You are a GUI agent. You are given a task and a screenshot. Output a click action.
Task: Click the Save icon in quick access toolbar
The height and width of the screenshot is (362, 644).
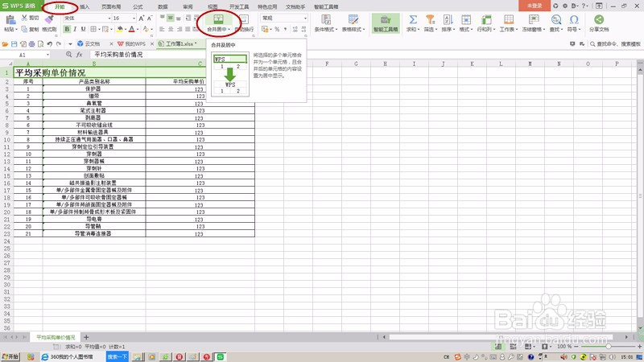[x=14, y=44]
